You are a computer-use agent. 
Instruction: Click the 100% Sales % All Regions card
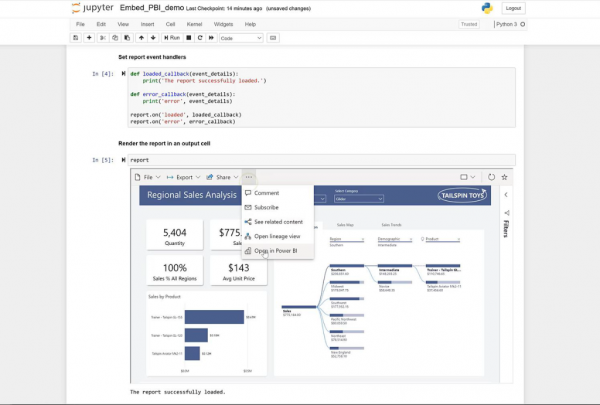tap(175, 271)
